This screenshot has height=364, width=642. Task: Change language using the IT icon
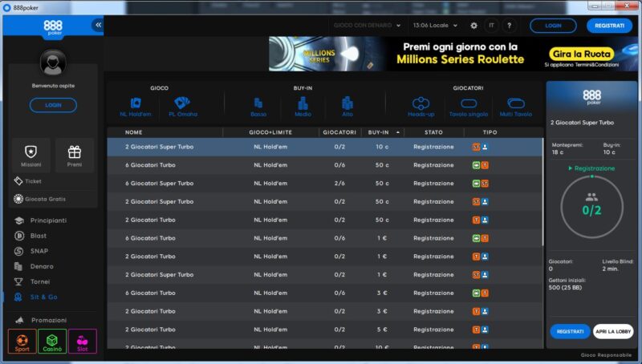(x=491, y=26)
